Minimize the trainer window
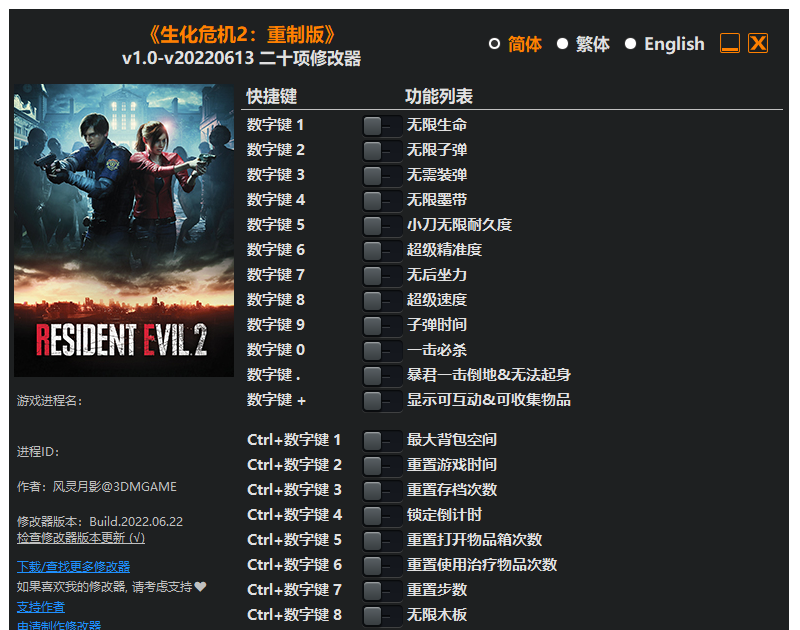Screen dimensions: 800x630 [730, 43]
